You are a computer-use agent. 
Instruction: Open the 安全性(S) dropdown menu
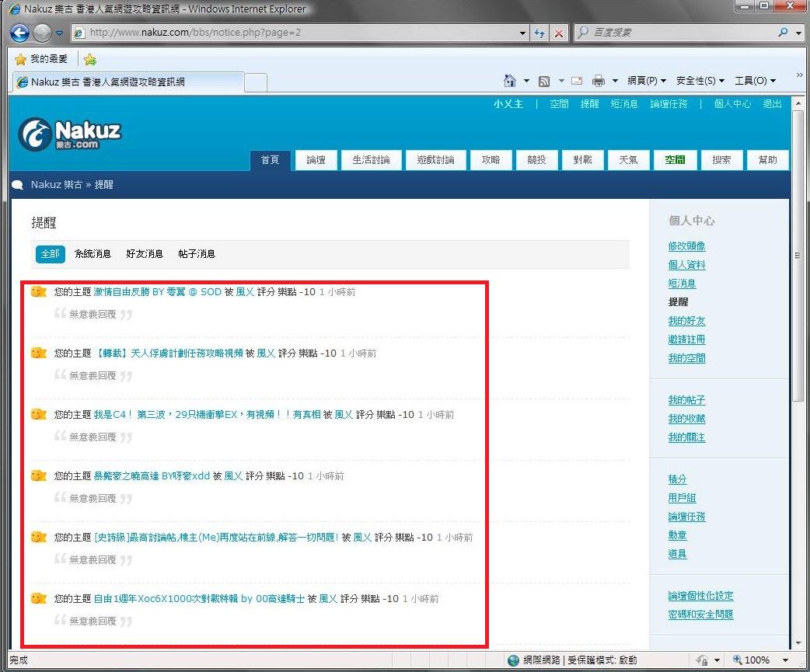tap(700, 81)
